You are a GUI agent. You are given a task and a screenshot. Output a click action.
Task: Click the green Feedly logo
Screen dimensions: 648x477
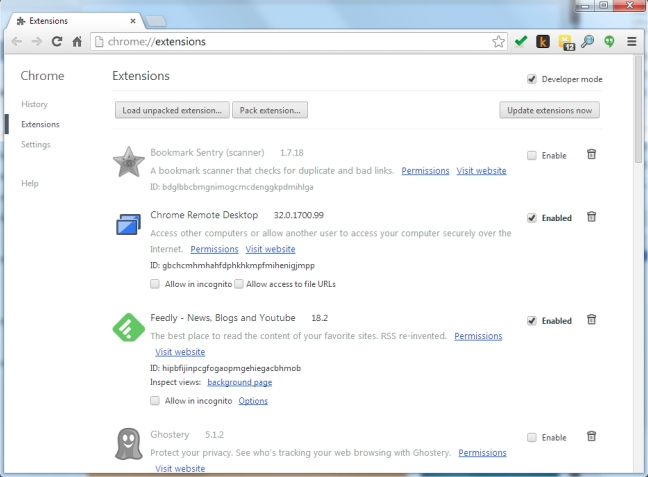[x=129, y=327]
